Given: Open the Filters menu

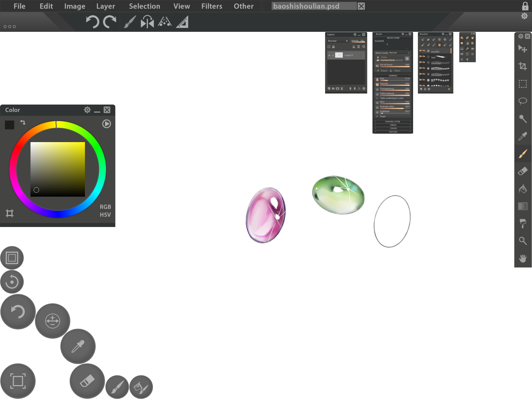Looking at the screenshot, I should (212, 6).
